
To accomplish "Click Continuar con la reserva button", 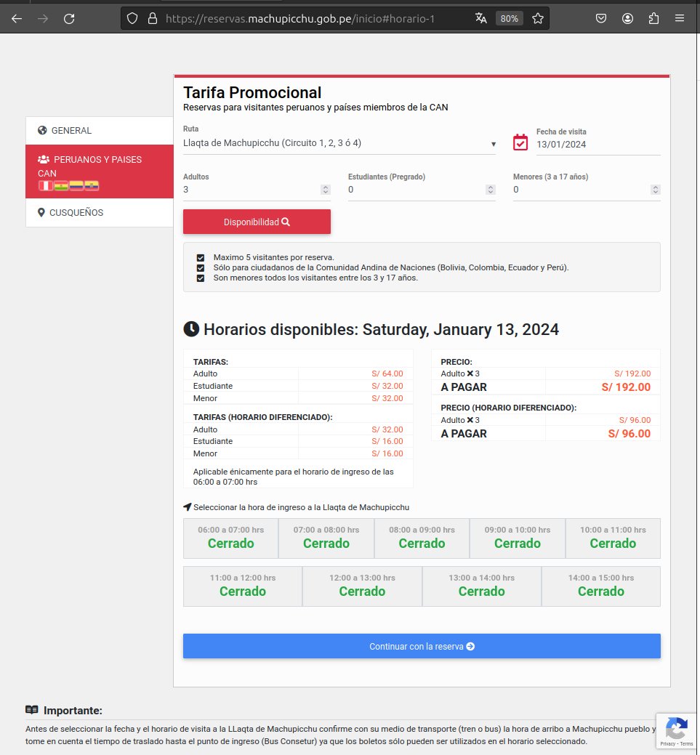I will pos(422,646).
